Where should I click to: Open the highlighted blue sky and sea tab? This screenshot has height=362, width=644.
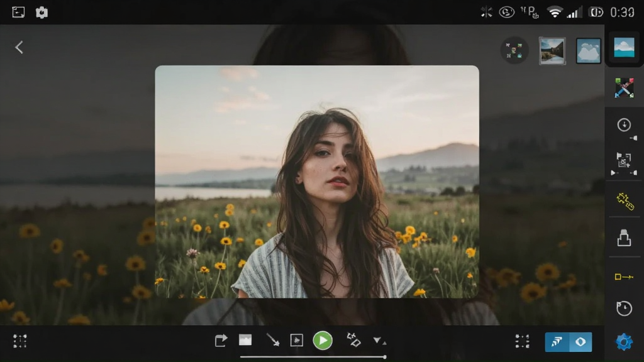[624, 47]
